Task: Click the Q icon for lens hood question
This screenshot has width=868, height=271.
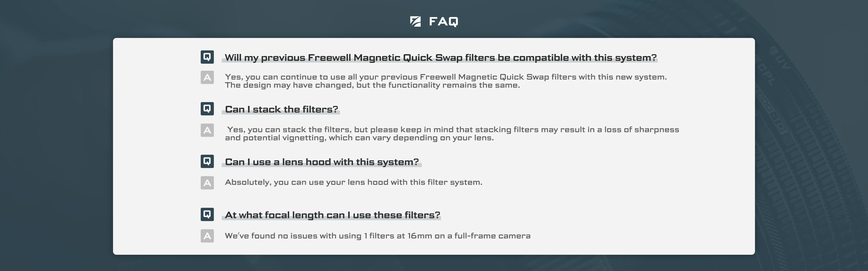Action: point(207,161)
